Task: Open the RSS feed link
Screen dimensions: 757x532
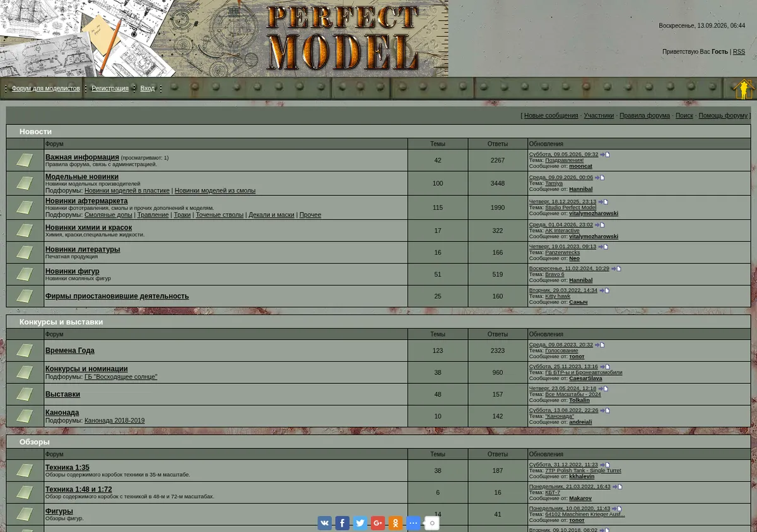Action: coord(739,52)
